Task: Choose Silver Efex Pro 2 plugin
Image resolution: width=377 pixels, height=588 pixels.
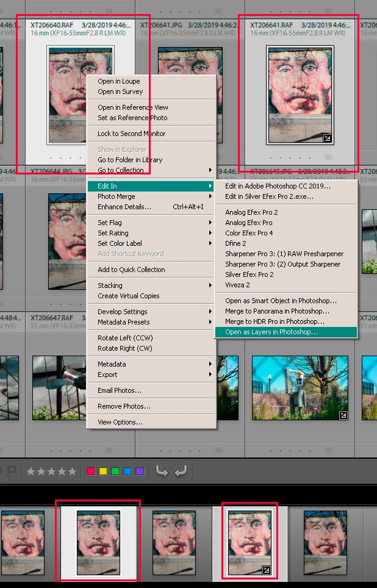Action: pos(286,274)
